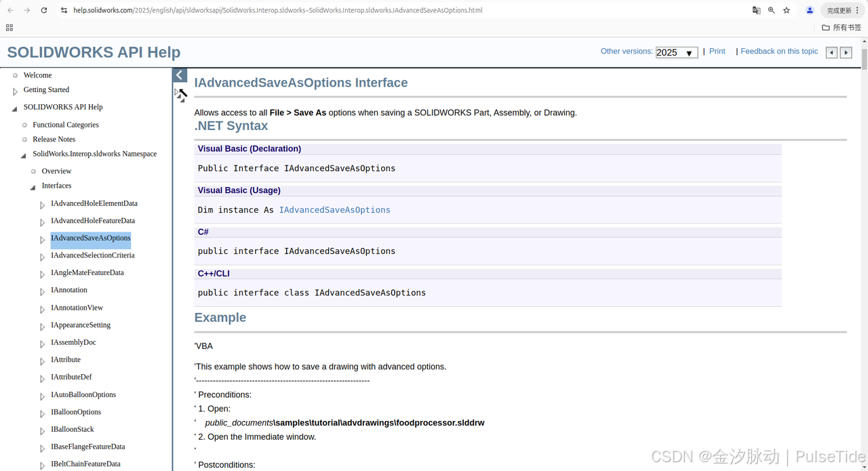Viewport: 868px width, 471px height.
Task: Select IBalloonOptions in the tree
Action: [x=76, y=412]
